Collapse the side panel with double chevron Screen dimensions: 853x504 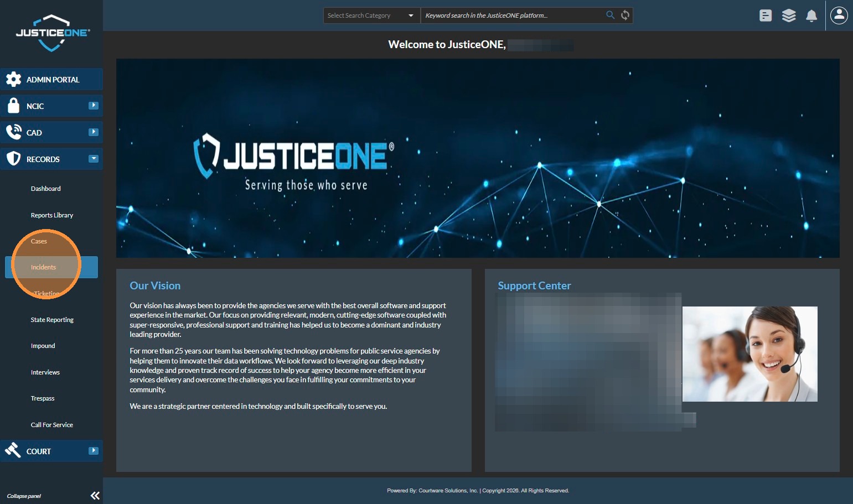(95, 496)
